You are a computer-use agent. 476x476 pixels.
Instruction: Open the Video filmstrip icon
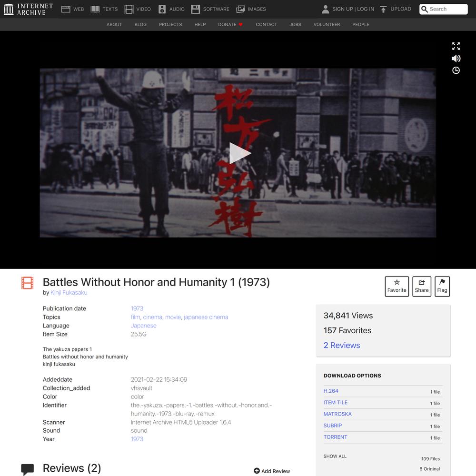point(129,9)
